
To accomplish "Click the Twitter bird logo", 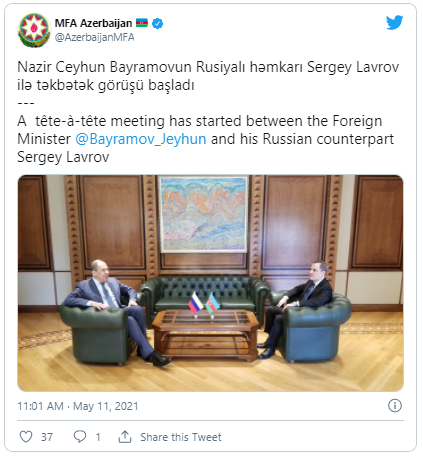I will click(x=395, y=22).
